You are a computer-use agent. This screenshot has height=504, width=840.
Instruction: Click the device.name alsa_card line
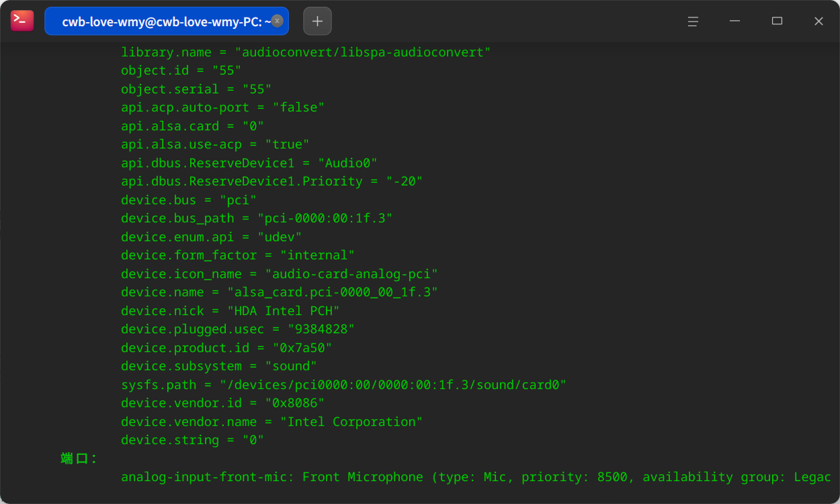click(x=280, y=292)
